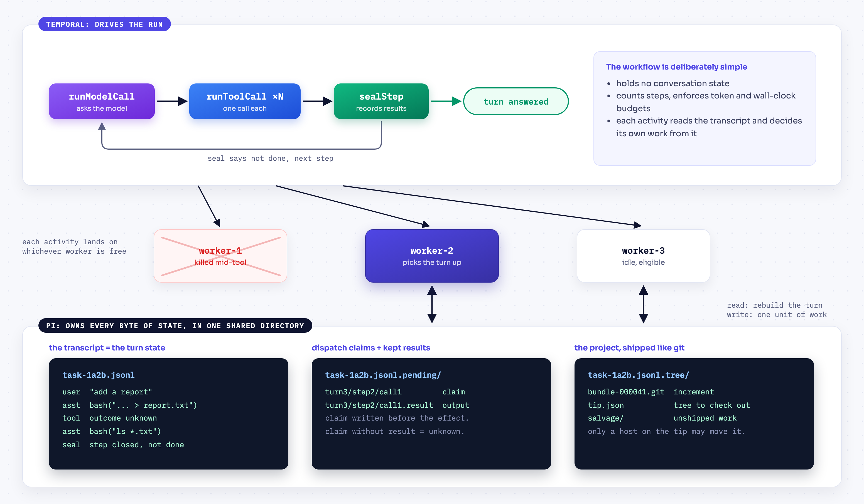The image size is (864, 504).
Task: Click the asst bash("... > report.txt") line
Action: (x=130, y=405)
